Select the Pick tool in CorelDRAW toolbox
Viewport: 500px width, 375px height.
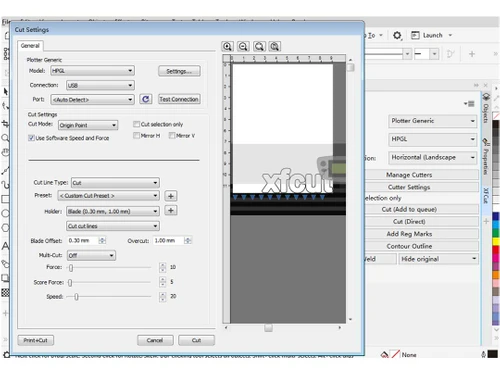[x=5, y=91]
